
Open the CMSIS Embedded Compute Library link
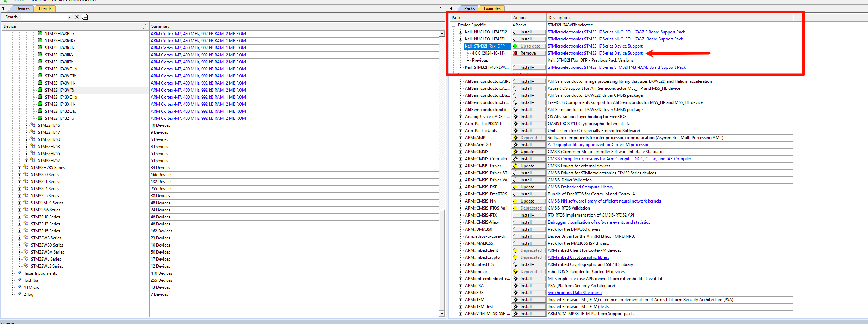580,187
